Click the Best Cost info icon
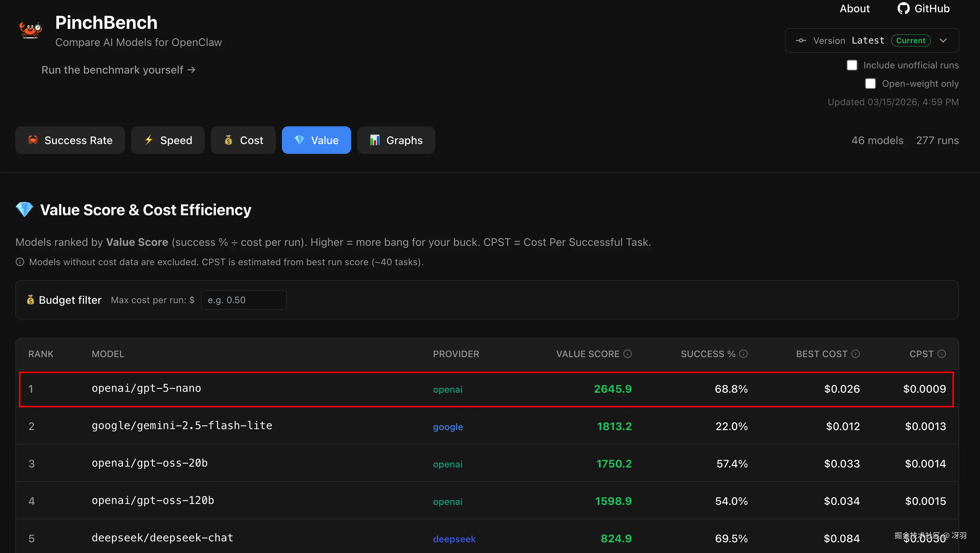 856,354
